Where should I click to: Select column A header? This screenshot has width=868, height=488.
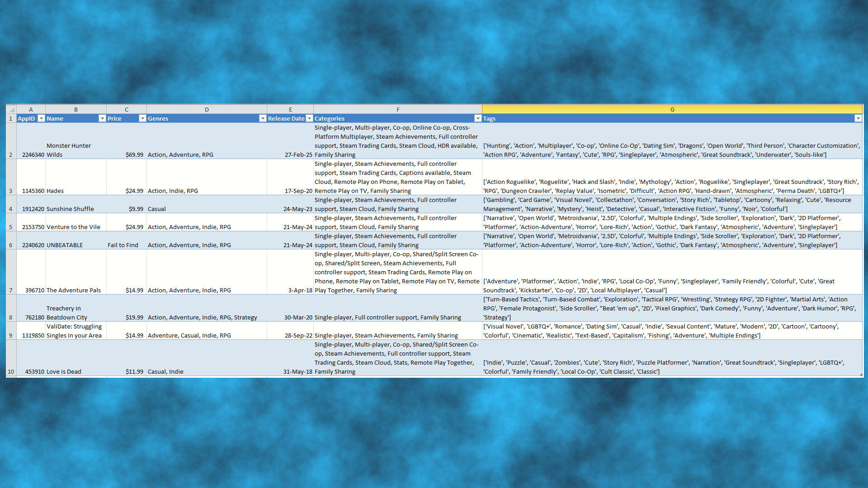(31, 109)
